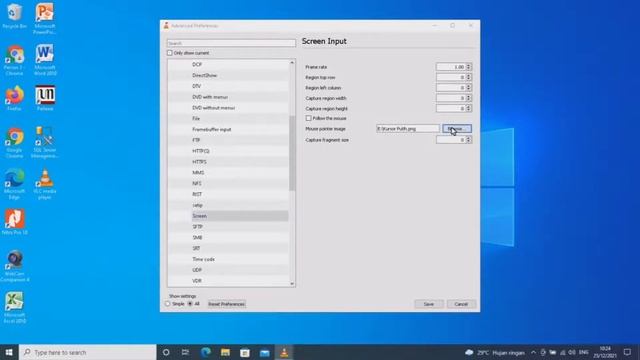Increase Region left column value
The width and height of the screenshot is (640, 360).
469,86
